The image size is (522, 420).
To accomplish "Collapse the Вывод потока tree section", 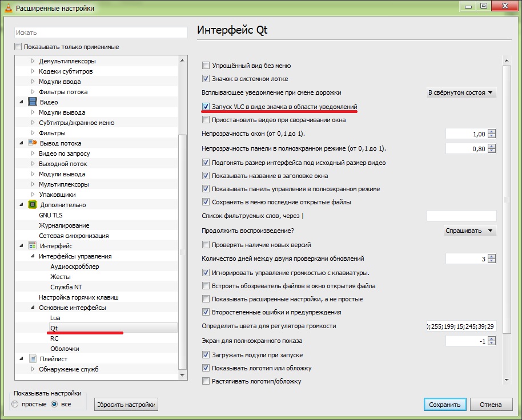I will 21,143.
